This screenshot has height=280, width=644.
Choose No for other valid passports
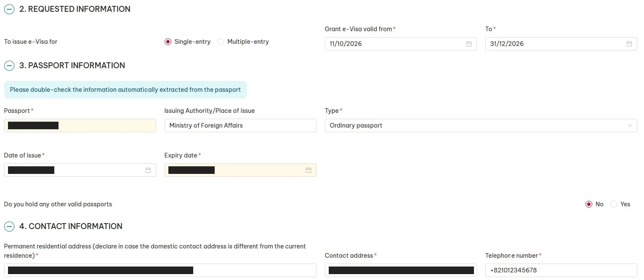pyautogui.click(x=589, y=204)
